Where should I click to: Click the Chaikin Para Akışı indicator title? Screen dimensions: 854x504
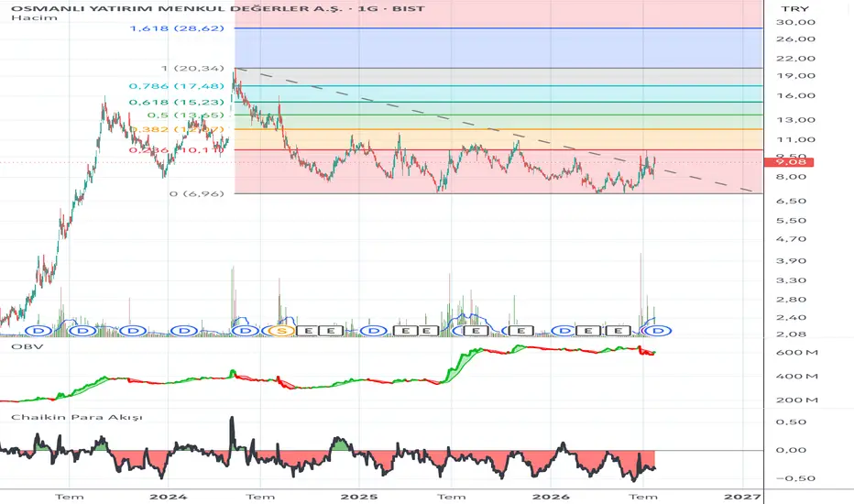click(77, 417)
